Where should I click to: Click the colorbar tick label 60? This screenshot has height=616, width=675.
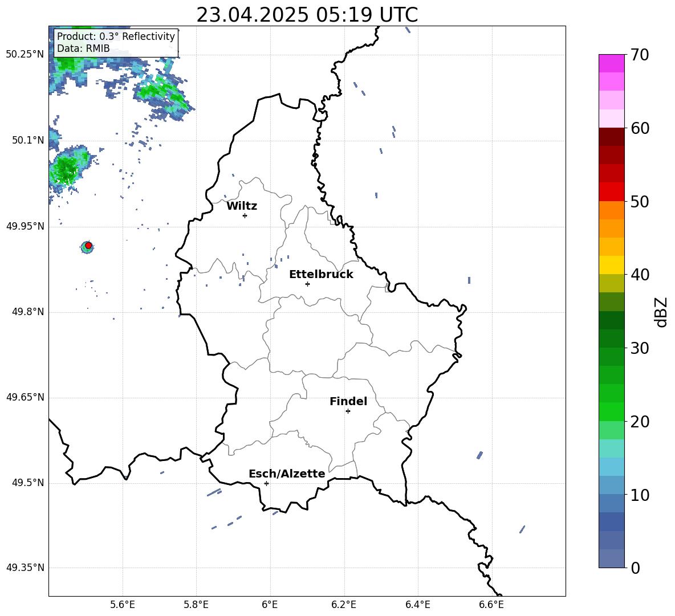(x=640, y=128)
